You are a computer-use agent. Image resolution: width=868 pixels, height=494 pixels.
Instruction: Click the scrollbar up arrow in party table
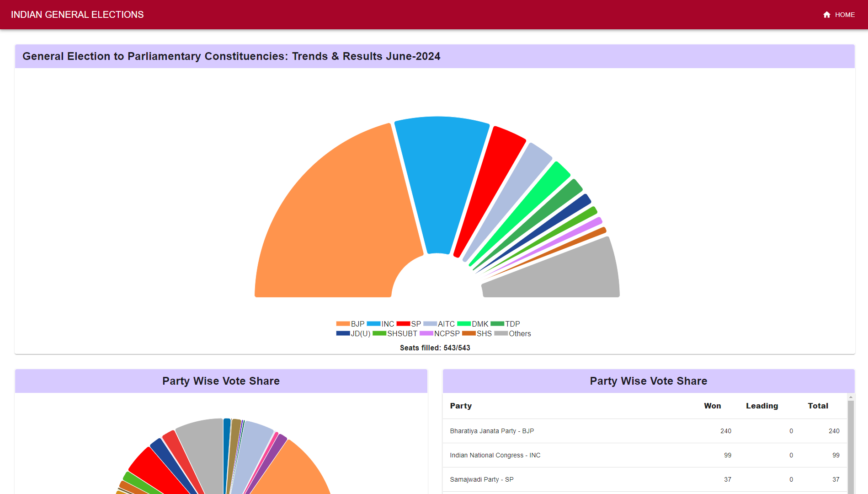pos(851,397)
